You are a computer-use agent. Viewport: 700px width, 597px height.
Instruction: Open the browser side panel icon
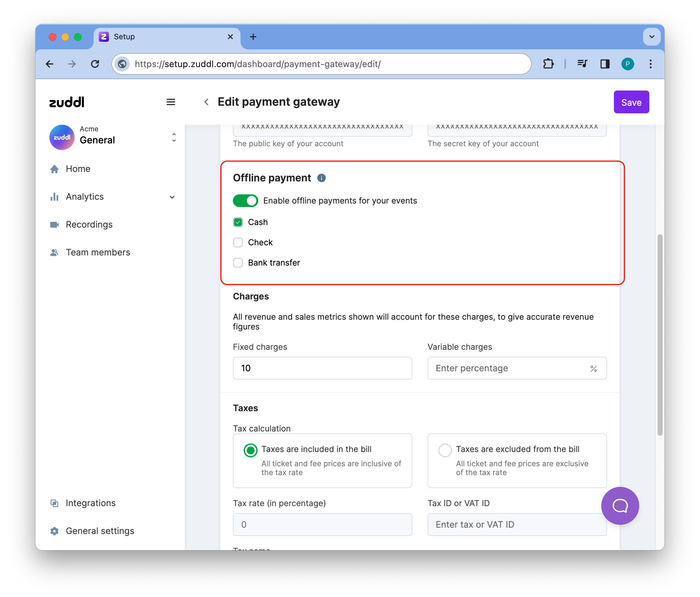(604, 64)
